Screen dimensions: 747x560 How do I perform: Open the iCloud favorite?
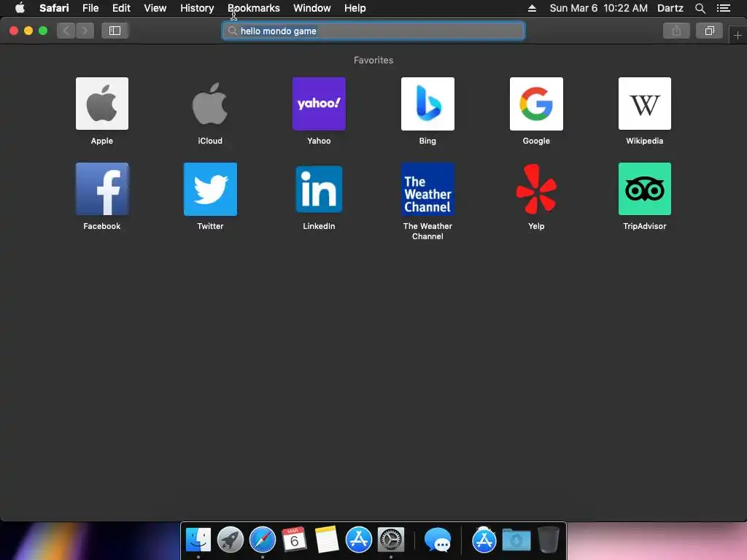(x=210, y=104)
